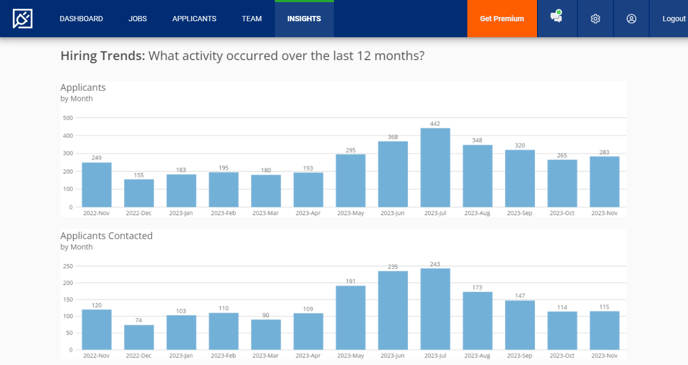This screenshot has height=365, width=688.
Task: Click the 320 value label
Action: (x=520, y=145)
